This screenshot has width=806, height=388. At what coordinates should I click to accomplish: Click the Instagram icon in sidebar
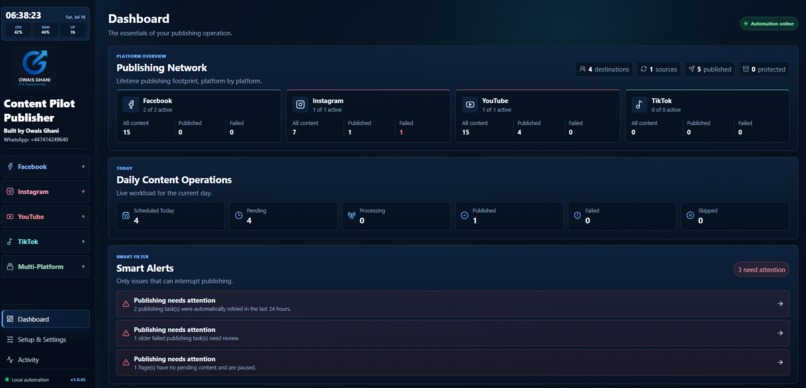pos(10,192)
